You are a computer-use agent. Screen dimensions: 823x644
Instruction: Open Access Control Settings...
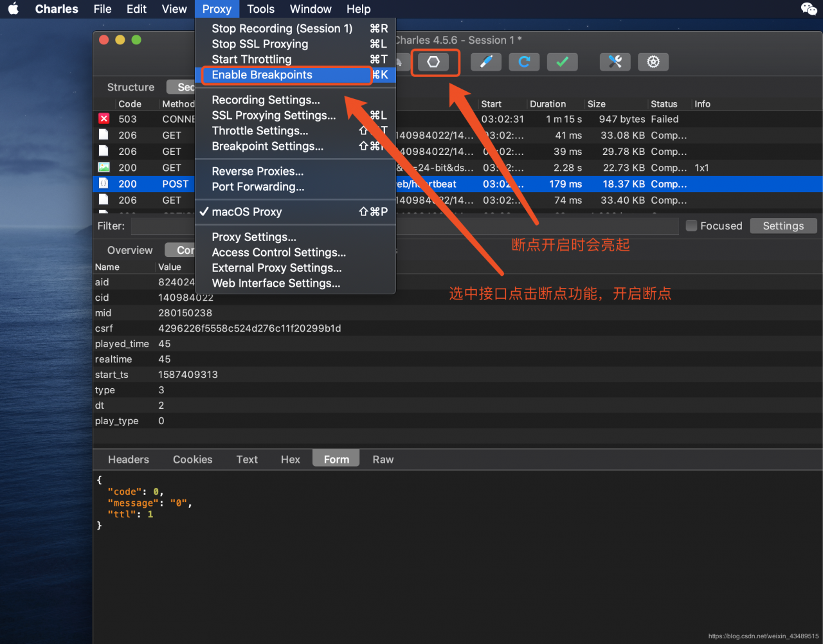tap(295, 252)
